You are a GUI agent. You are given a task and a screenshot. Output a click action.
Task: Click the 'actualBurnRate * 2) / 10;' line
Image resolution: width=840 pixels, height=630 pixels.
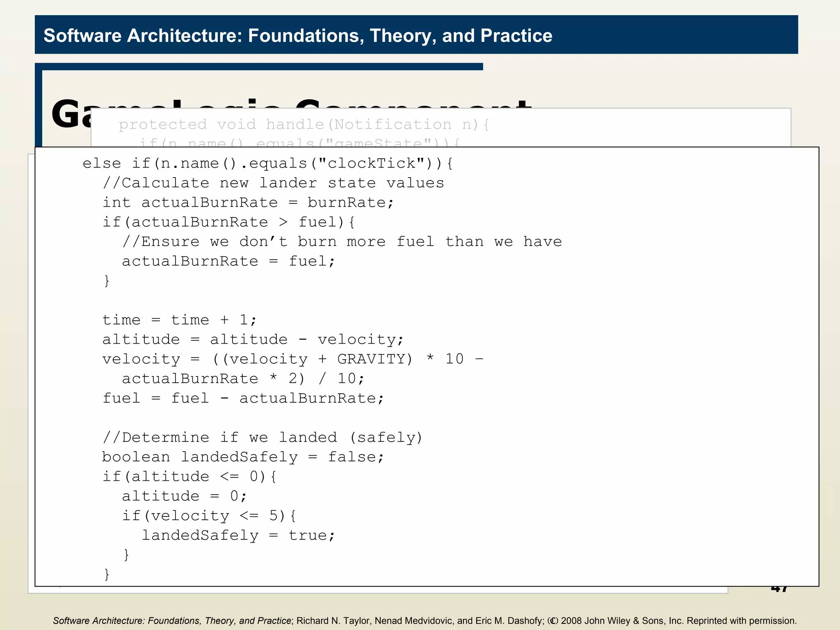tap(243, 379)
